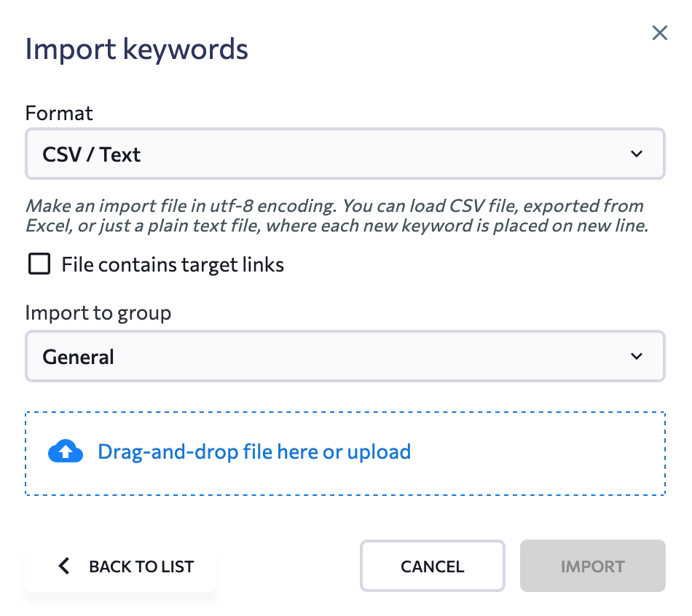Click the CANCEL button
Screen dimensions: 692x616
pos(433,566)
